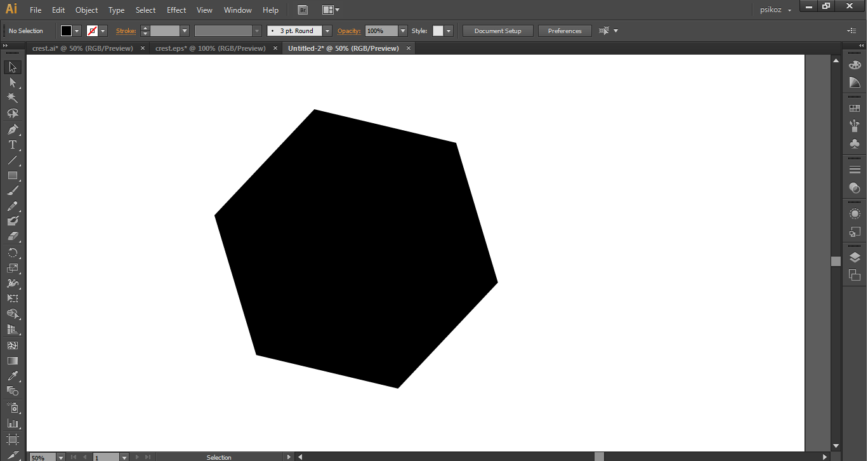
Task: Choose the Eyedropper tool
Action: tap(12, 376)
